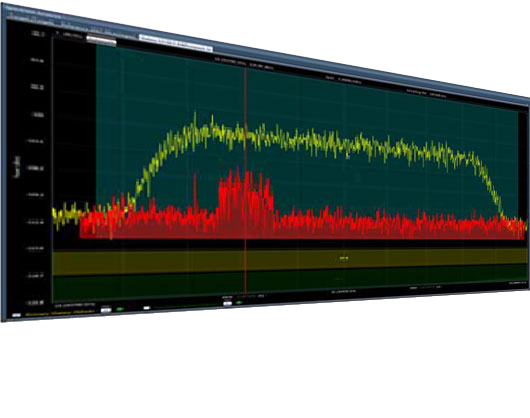Click the small white box between the two bottom green indicators

pyautogui.click(x=147, y=308)
